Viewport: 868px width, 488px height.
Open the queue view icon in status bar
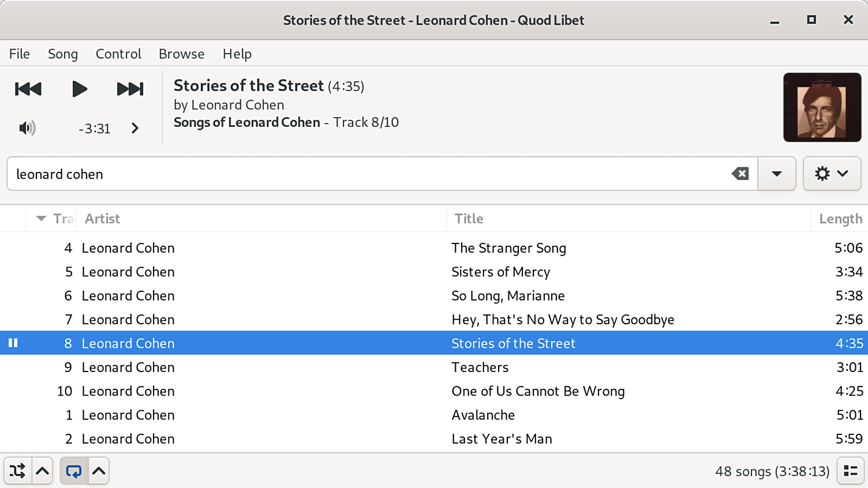pyautogui.click(x=851, y=471)
